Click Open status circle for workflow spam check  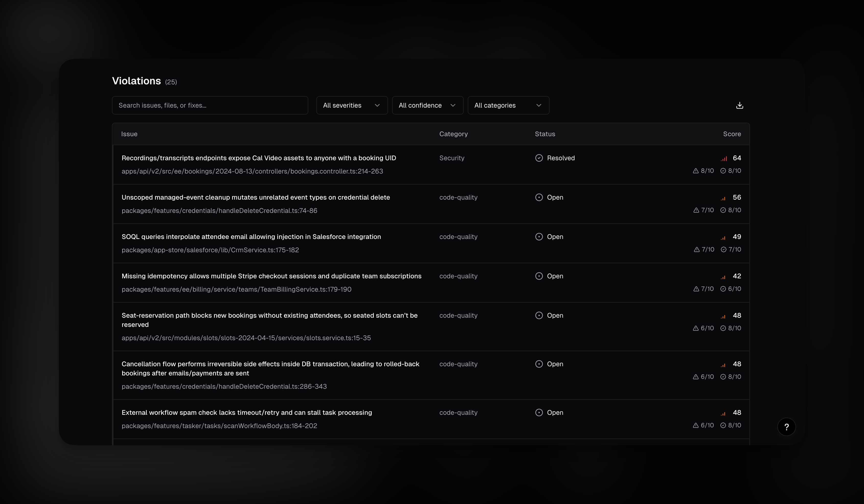pos(539,413)
